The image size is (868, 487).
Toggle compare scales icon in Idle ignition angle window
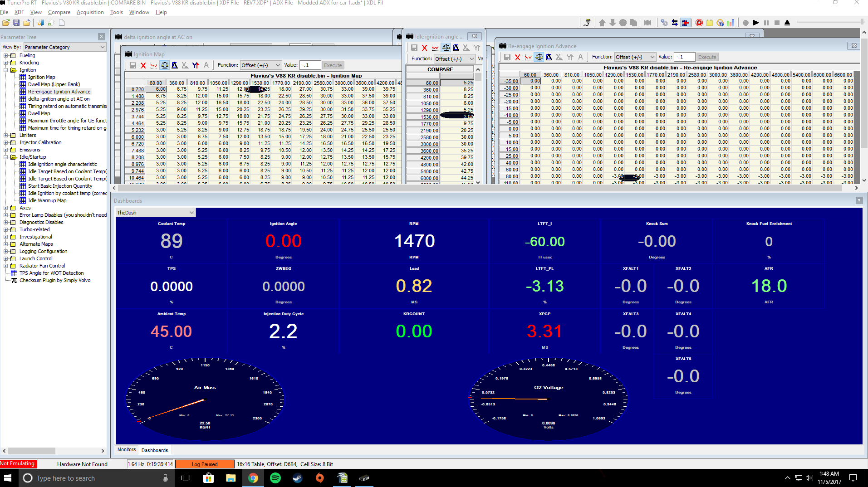[446, 48]
